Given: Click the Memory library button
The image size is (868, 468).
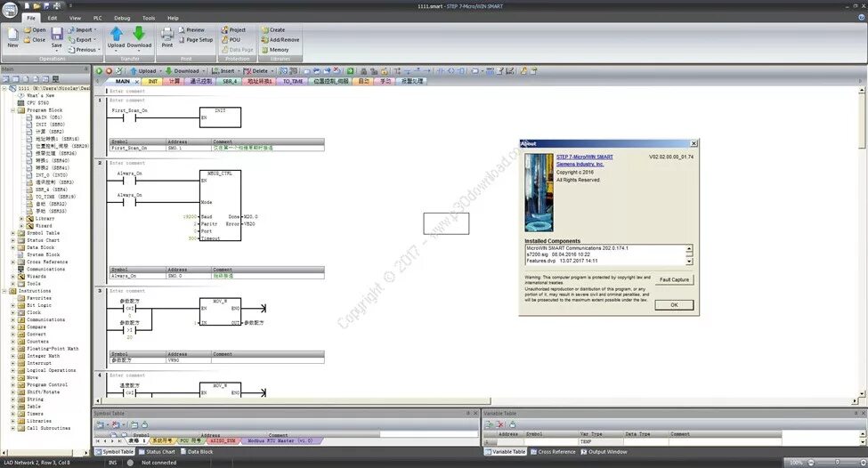Looking at the screenshot, I should (x=275, y=50).
